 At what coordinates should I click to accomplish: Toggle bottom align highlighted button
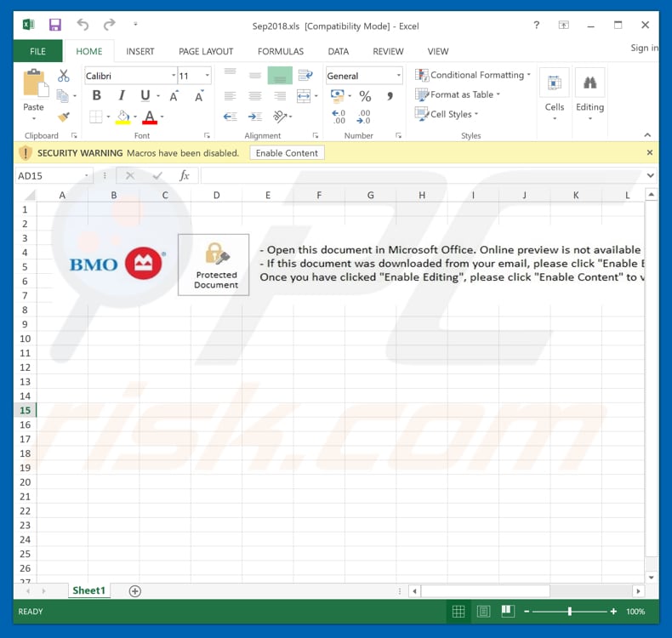(280, 76)
